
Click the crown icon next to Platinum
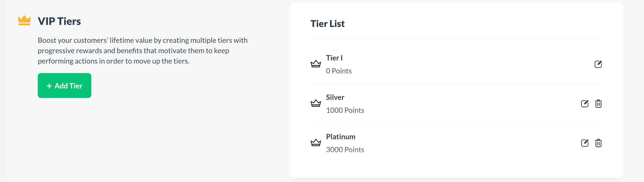(316, 143)
